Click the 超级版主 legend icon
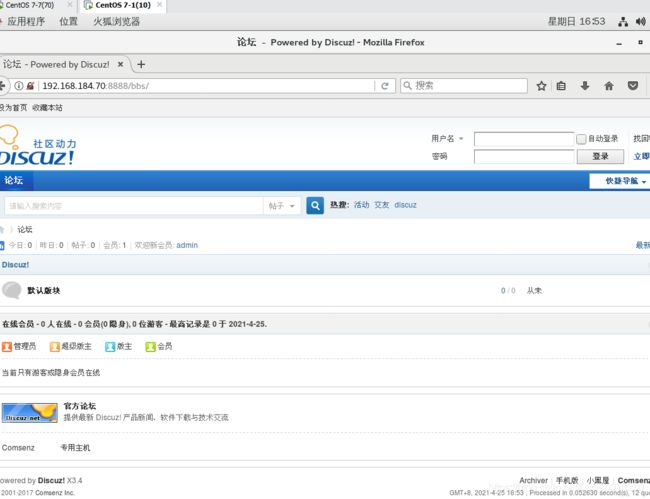Screen dimensions: 650x499 [54, 346]
